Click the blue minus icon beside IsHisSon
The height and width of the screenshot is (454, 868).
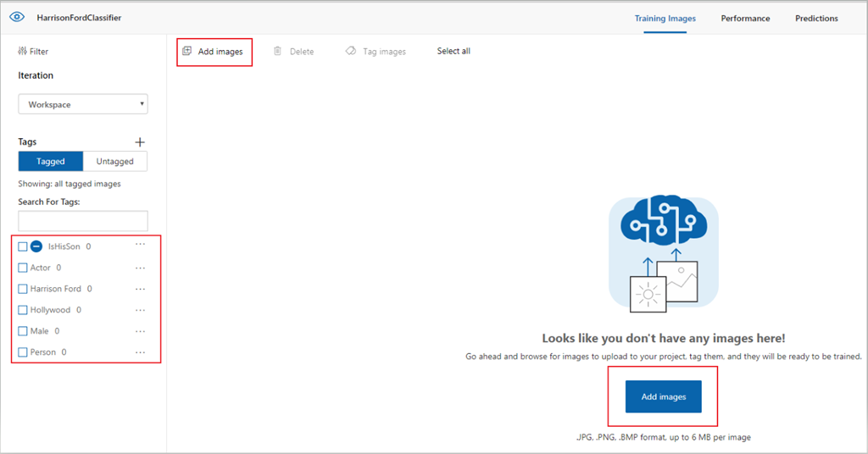pyautogui.click(x=36, y=246)
